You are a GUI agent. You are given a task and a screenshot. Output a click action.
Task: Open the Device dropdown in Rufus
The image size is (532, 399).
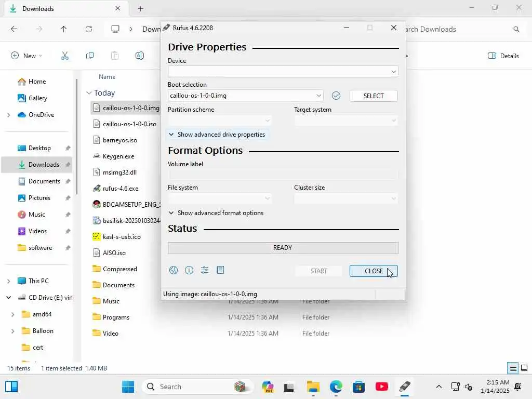283,72
